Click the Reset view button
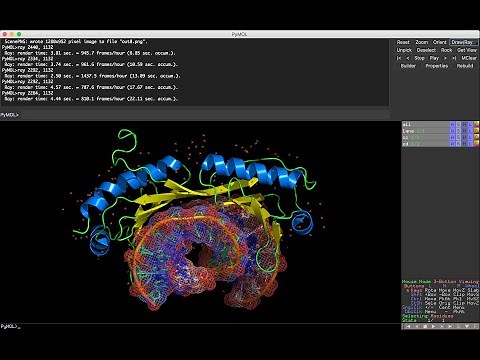 pyautogui.click(x=403, y=42)
